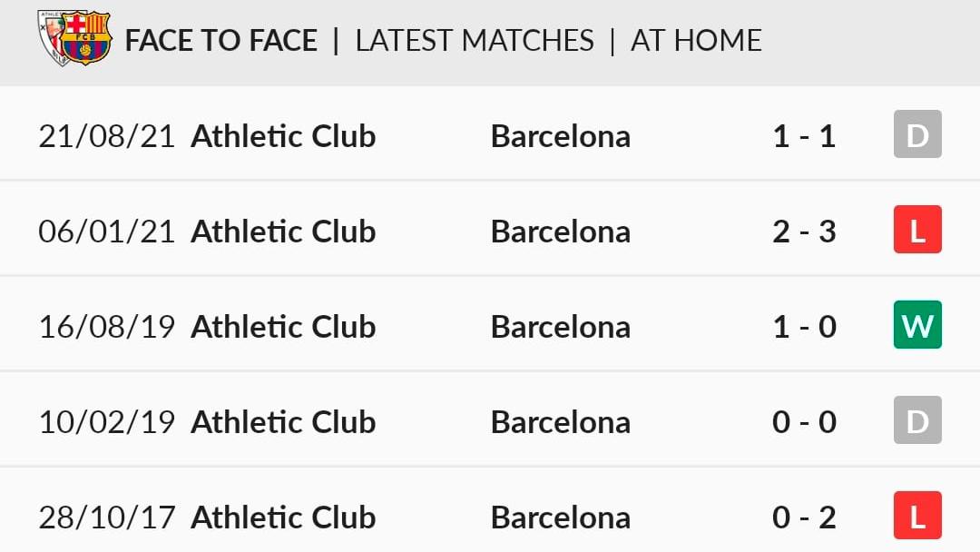Click the red L badge for 06/01/21
This screenshot has width=980, height=552.
tap(917, 230)
